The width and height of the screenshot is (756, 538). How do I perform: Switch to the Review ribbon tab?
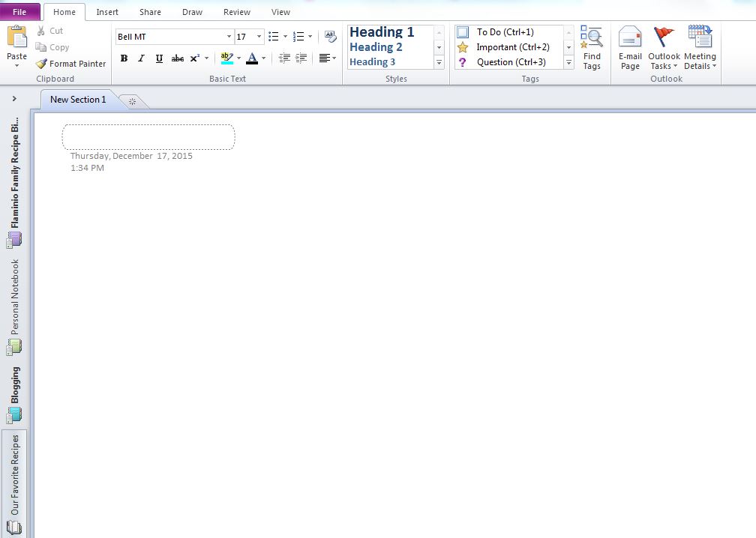pyautogui.click(x=237, y=12)
